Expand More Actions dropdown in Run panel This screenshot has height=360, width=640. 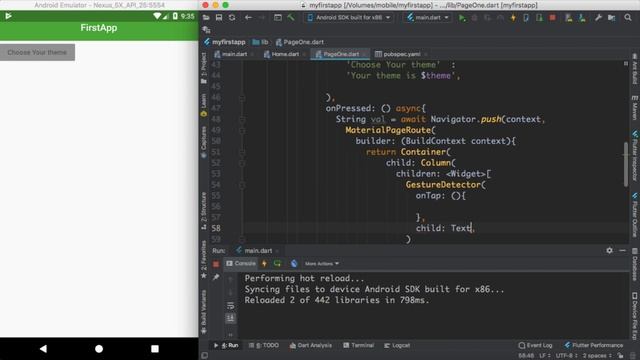(x=322, y=264)
